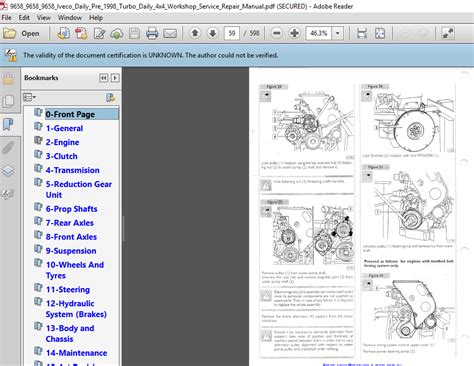This screenshot has width=474, height=366.
Task: Open the Edit menu
Action: point(24,18)
